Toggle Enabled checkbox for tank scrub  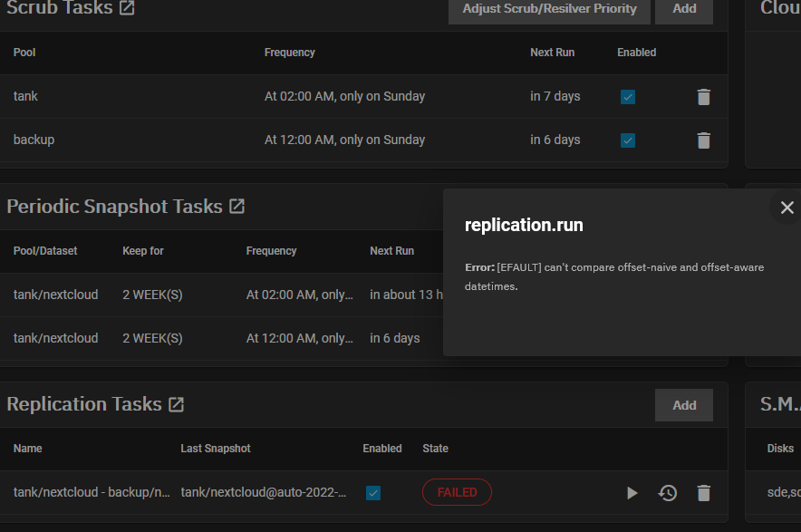[628, 97]
